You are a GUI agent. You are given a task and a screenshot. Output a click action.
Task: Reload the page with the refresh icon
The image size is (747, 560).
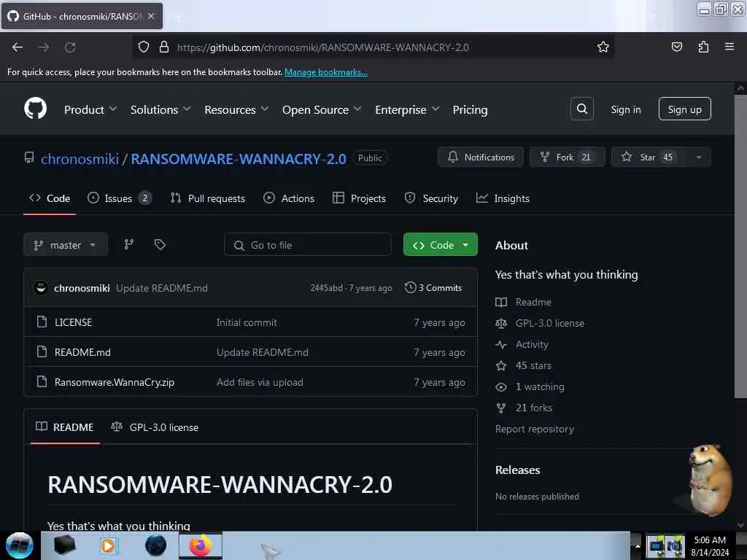tap(70, 47)
